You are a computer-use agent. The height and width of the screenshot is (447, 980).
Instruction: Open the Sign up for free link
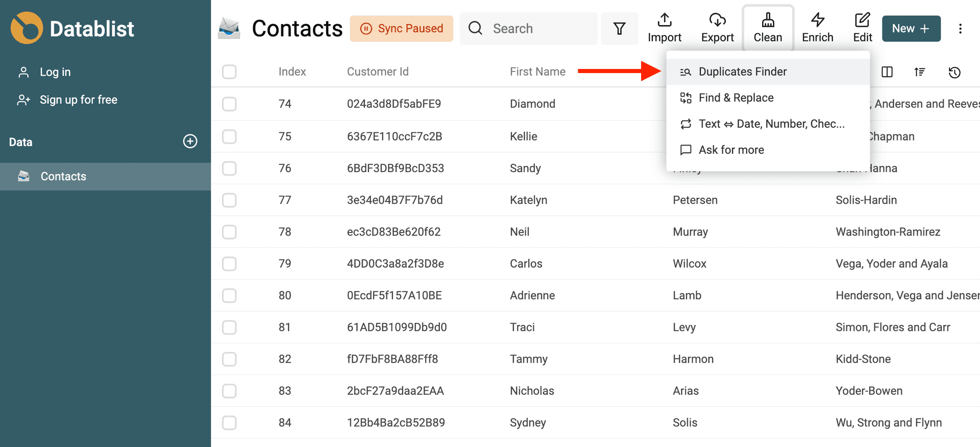[79, 100]
